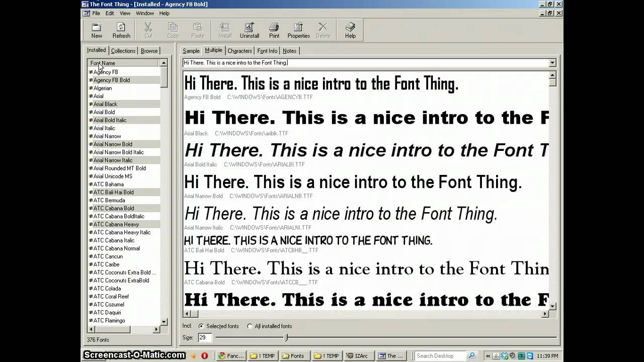Open the Fanc... Chrome taskbar button
The image size is (644, 362).
tap(232, 355)
